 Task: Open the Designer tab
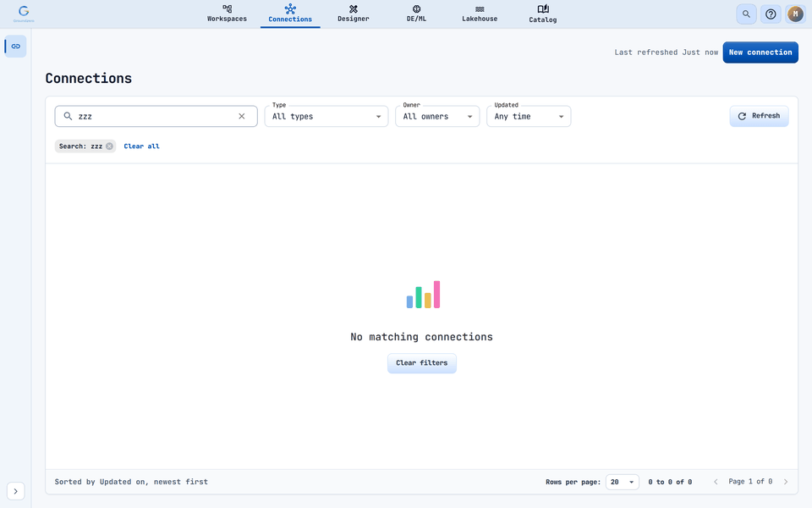354,14
